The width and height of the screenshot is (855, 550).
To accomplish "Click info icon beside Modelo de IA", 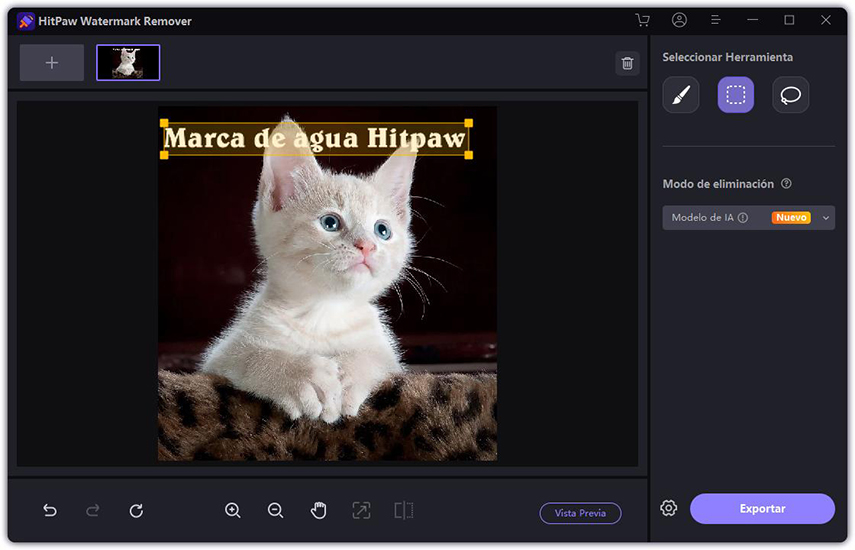I will 743,217.
